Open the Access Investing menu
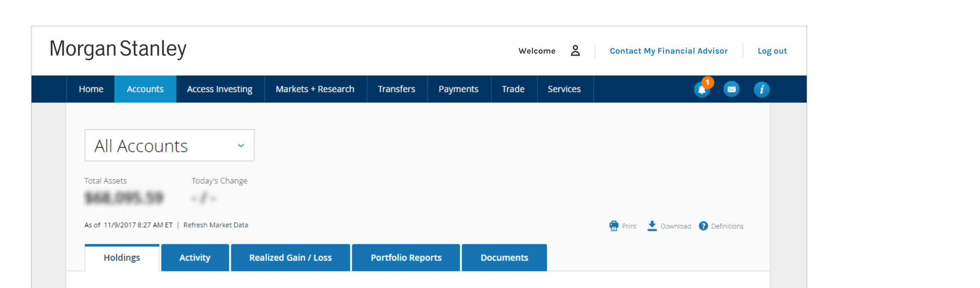Screen dimensions: 980x288 [x=220, y=89]
